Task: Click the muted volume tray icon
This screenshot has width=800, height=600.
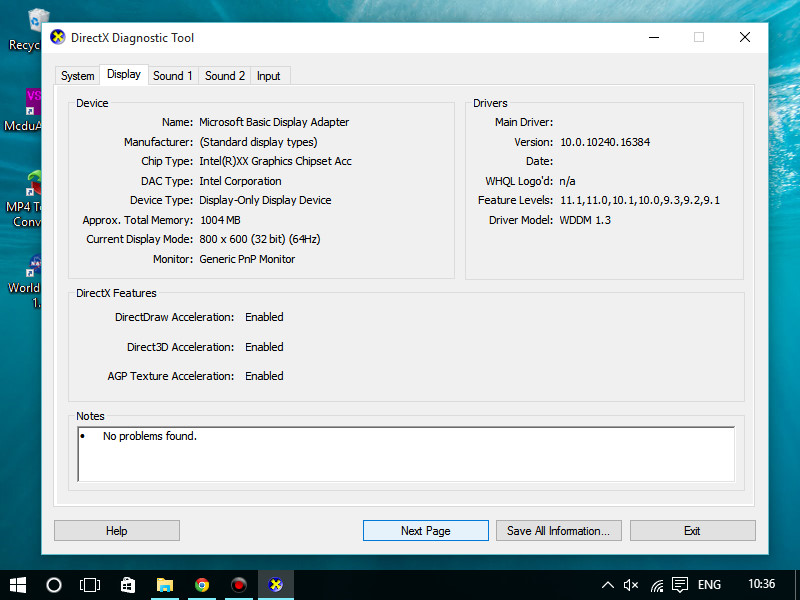Action: pyautogui.click(x=631, y=585)
